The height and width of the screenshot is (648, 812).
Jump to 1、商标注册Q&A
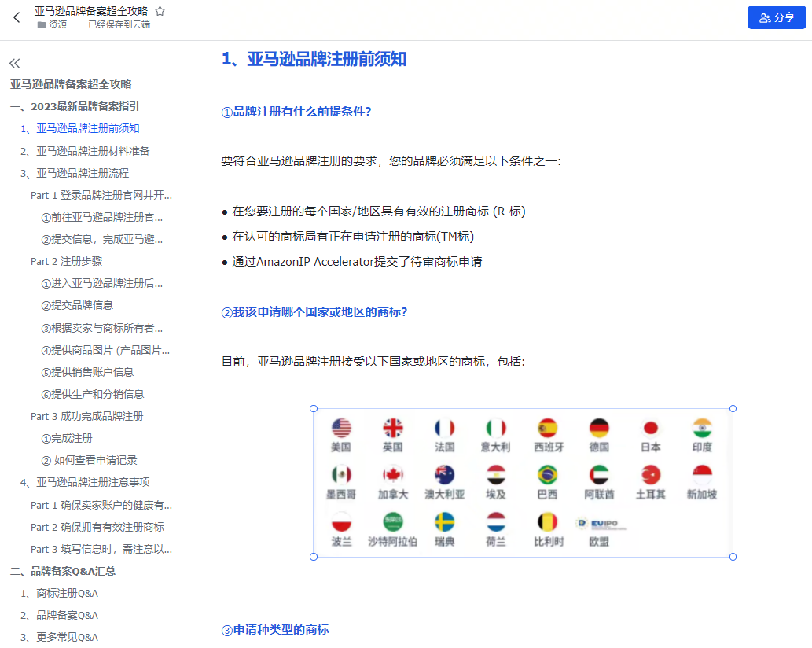coord(59,594)
